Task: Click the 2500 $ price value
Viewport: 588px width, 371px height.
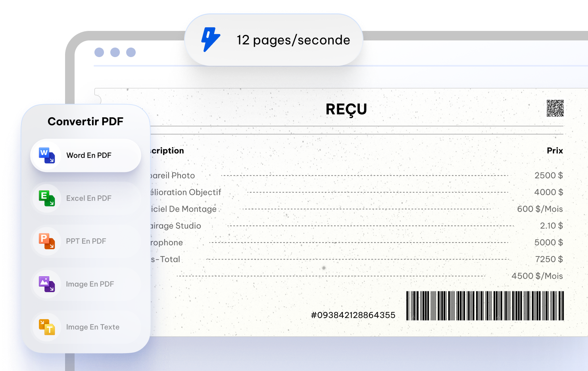Action: point(549,176)
